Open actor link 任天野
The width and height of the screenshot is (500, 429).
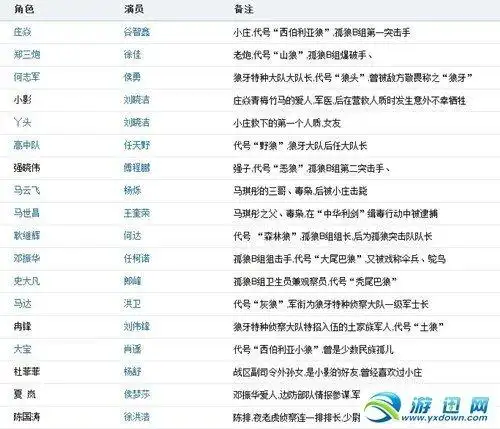click(x=137, y=145)
